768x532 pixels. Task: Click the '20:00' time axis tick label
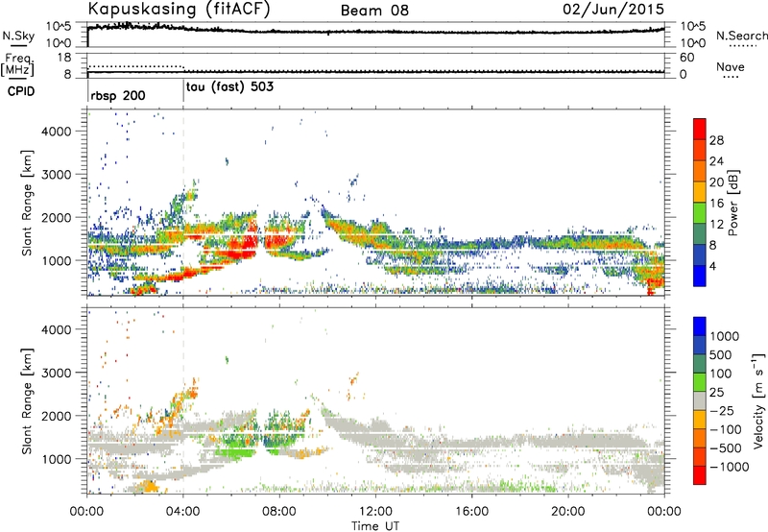tap(567, 512)
